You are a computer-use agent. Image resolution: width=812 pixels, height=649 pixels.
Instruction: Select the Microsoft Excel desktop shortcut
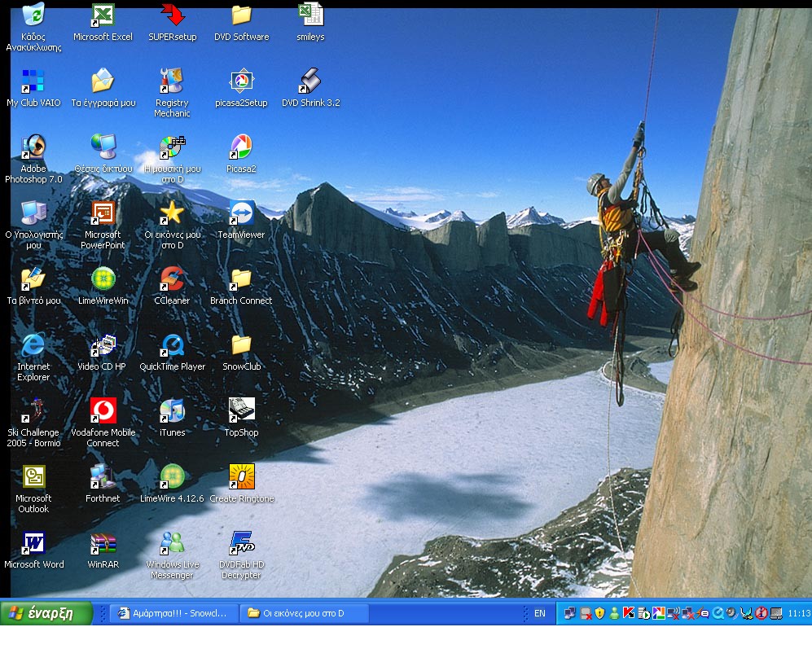click(103, 15)
